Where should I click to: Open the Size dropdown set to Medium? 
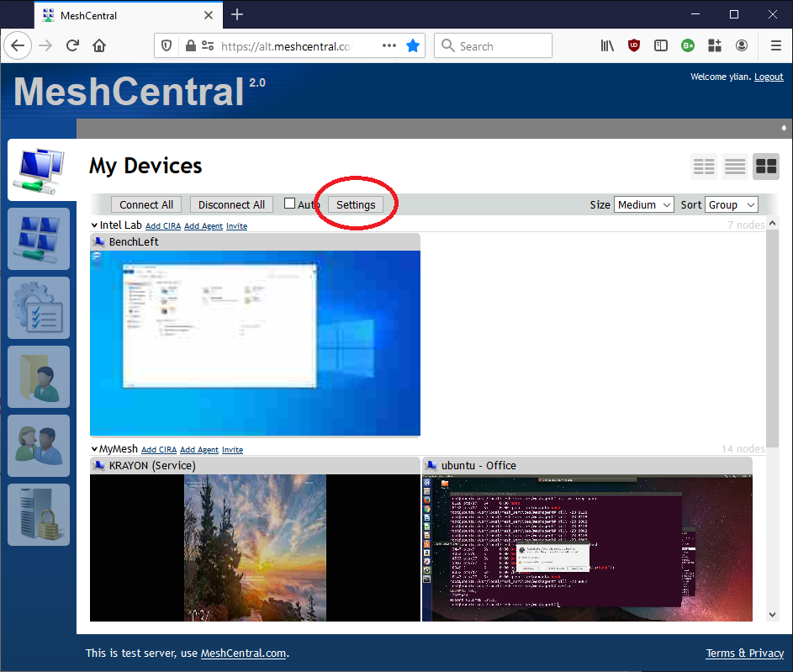coord(643,204)
